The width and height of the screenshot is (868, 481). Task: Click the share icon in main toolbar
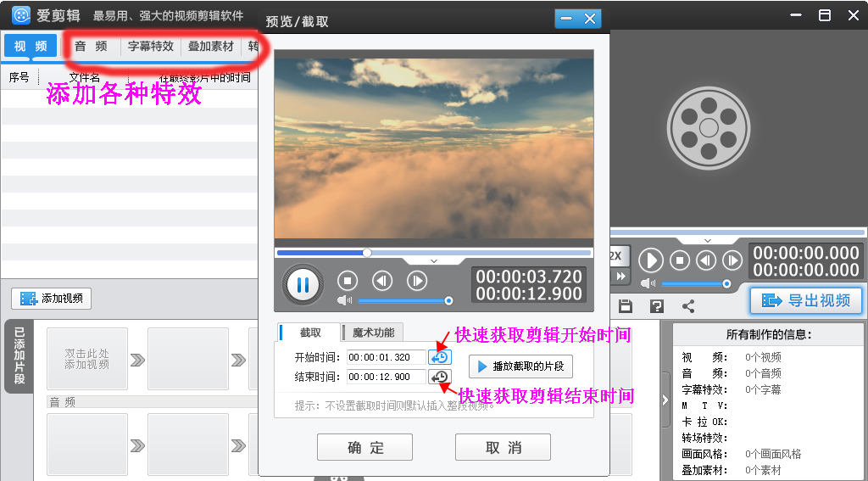pos(688,306)
